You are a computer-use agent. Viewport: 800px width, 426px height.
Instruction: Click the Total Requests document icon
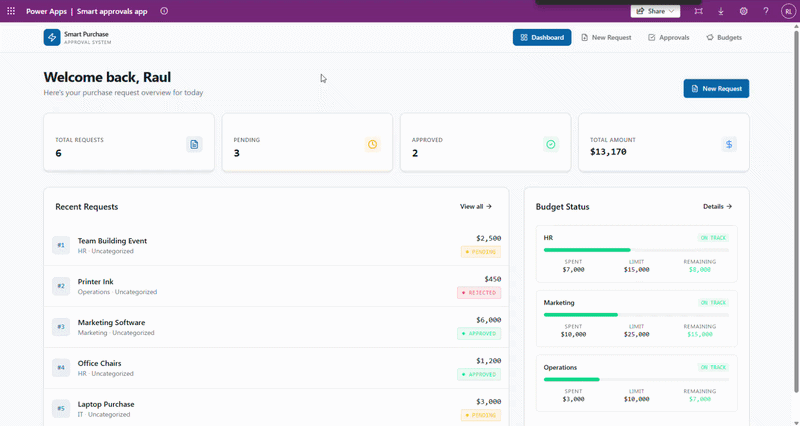click(x=194, y=145)
